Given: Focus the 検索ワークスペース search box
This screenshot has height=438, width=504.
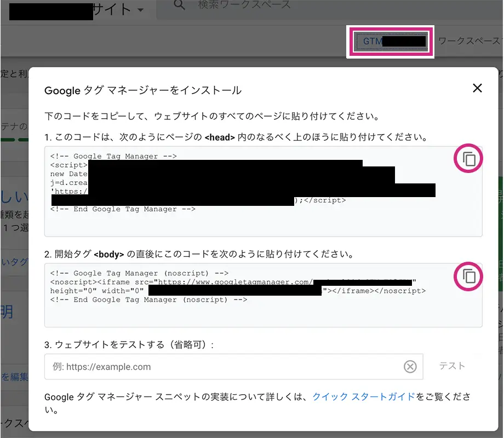Looking at the screenshot, I should coord(247,5).
